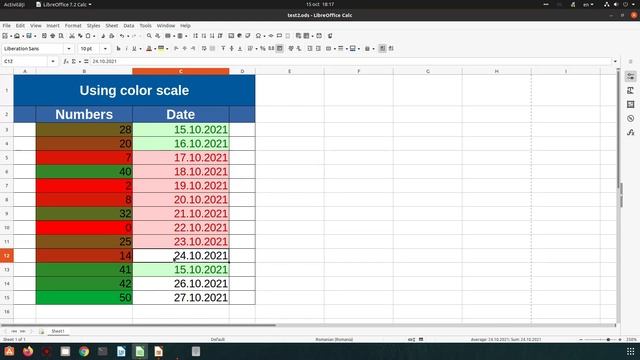Toggle Underline formatting

[x=134, y=49]
